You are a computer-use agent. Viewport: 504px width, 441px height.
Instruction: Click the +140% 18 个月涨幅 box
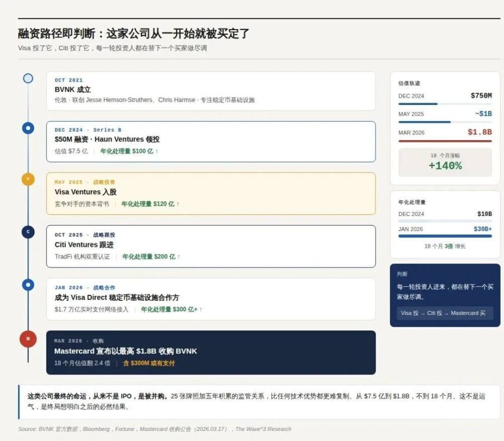(x=445, y=162)
